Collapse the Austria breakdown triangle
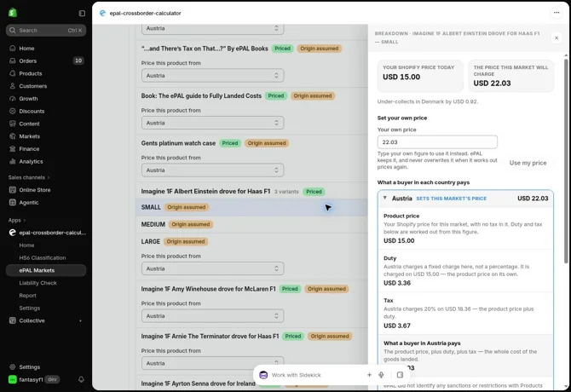The height and width of the screenshot is (392, 571). tap(385, 198)
